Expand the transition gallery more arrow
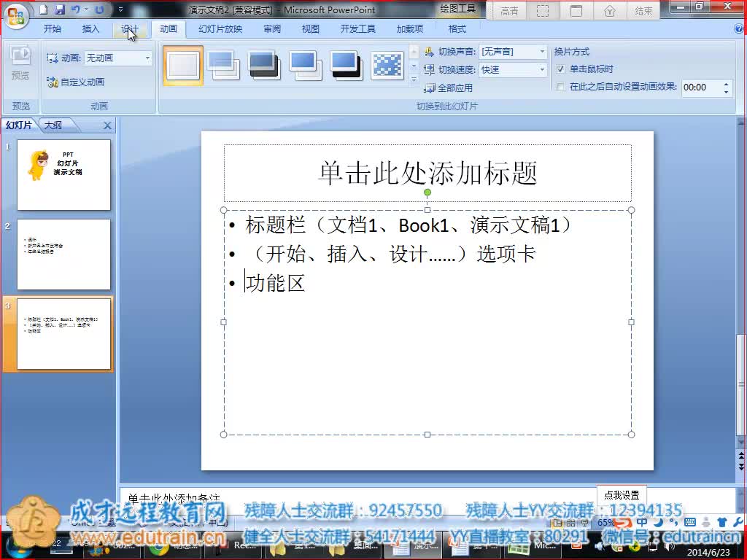The width and height of the screenshot is (747, 560). point(414,79)
